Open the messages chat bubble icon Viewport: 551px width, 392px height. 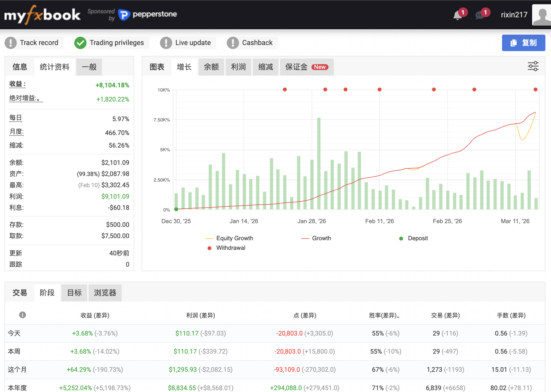pos(480,15)
